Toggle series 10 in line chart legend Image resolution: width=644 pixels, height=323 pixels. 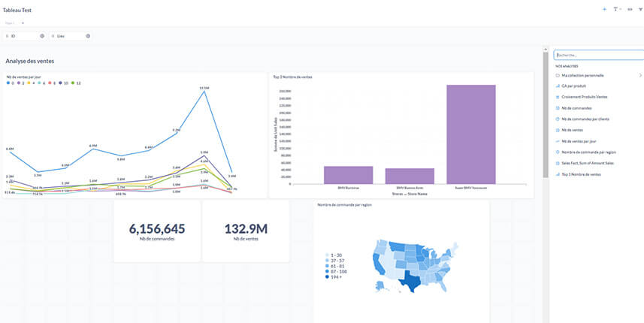click(x=63, y=83)
